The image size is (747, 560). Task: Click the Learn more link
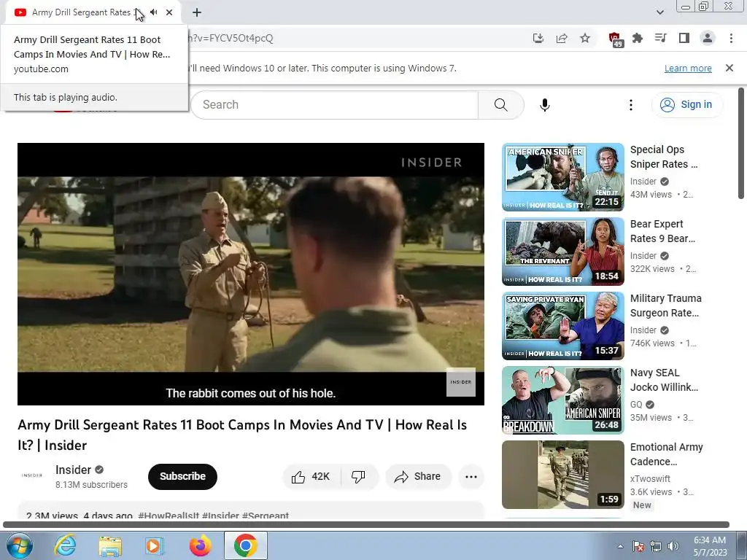point(688,68)
